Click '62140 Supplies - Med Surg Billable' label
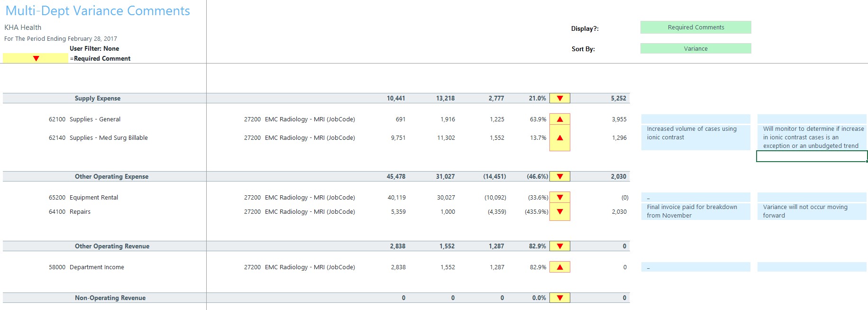This screenshot has width=868, height=310. click(98, 138)
